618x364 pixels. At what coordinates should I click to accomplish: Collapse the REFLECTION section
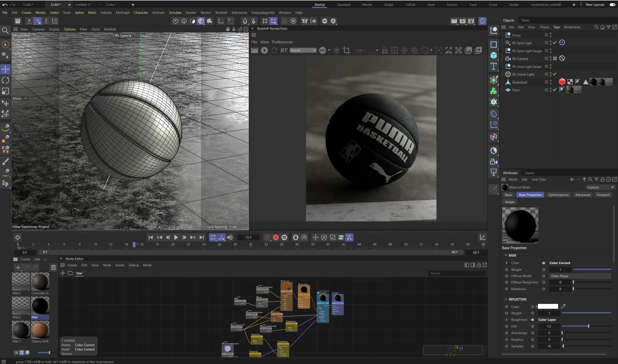(506, 299)
